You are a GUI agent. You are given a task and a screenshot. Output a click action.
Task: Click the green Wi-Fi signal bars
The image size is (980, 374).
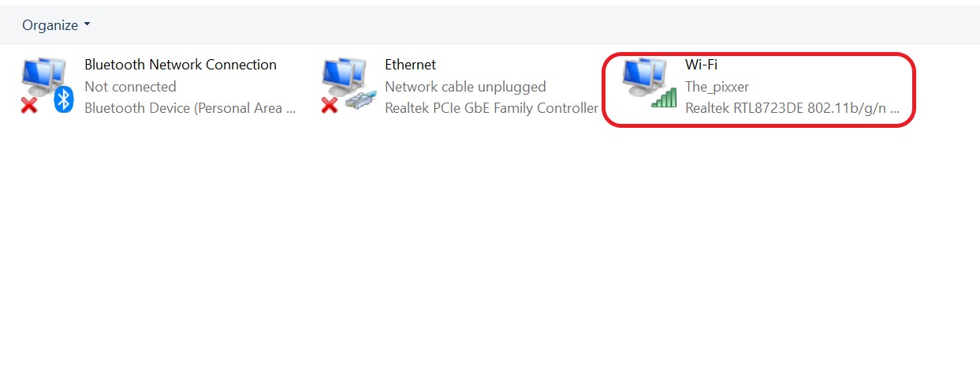pos(663,99)
